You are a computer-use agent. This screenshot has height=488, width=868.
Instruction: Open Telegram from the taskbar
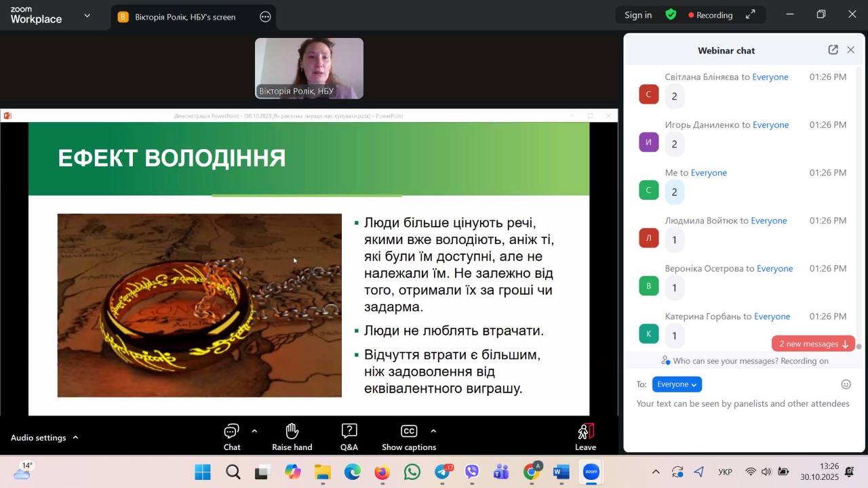(x=442, y=472)
